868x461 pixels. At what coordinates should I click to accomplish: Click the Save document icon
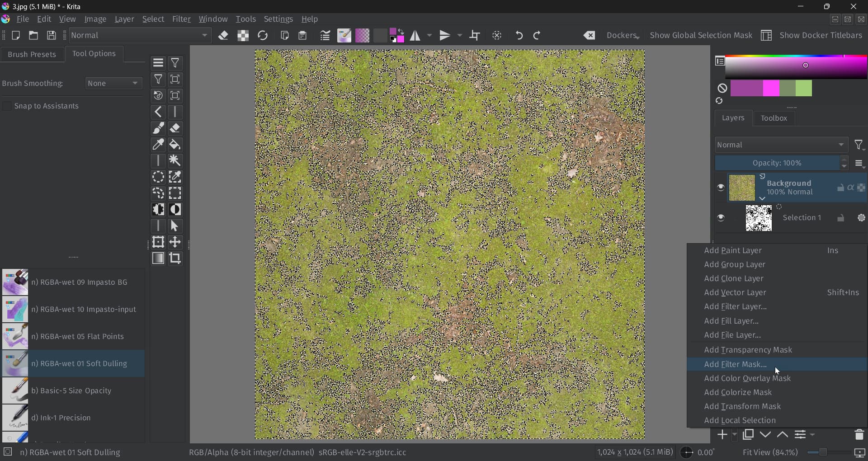pos(52,36)
